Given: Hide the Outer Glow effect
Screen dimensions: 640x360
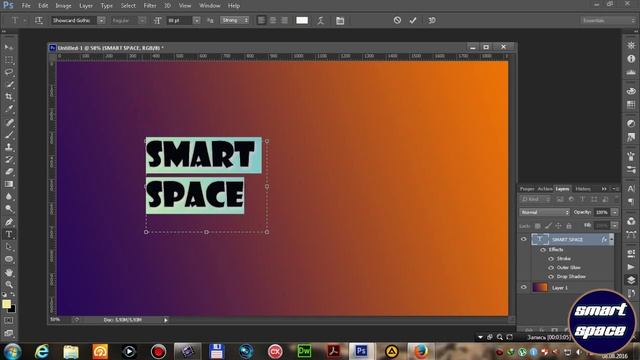Looking at the screenshot, I should tap(551, 268).
